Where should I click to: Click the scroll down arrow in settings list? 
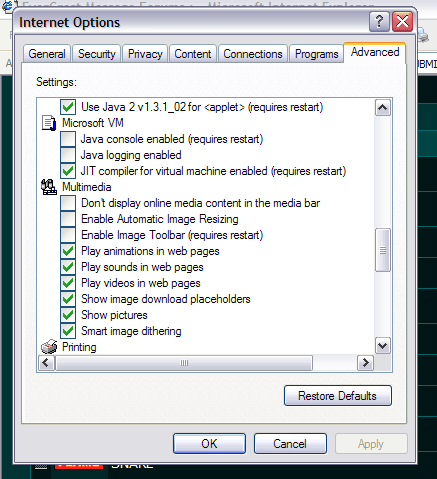click(x=383, y=346)
